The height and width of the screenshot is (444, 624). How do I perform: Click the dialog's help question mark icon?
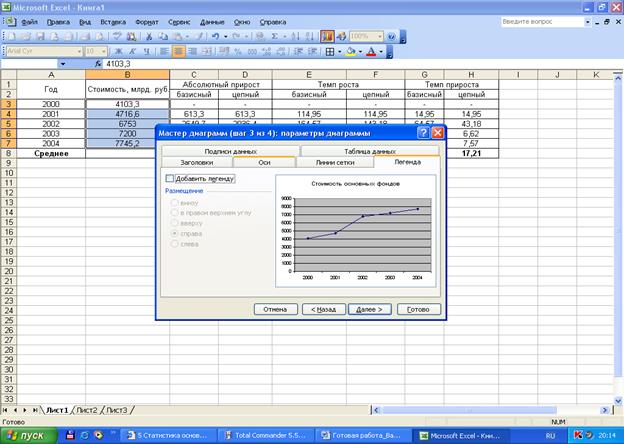(423, 132)
